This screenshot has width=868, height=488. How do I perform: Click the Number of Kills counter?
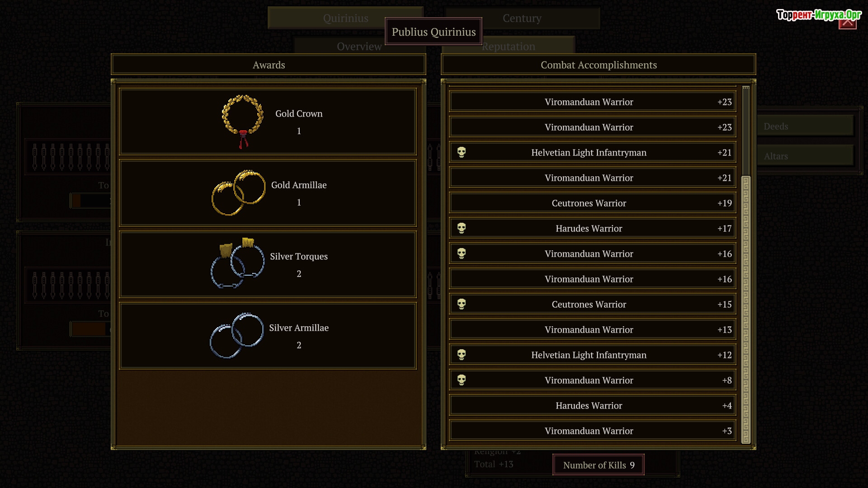coord(598,465)
